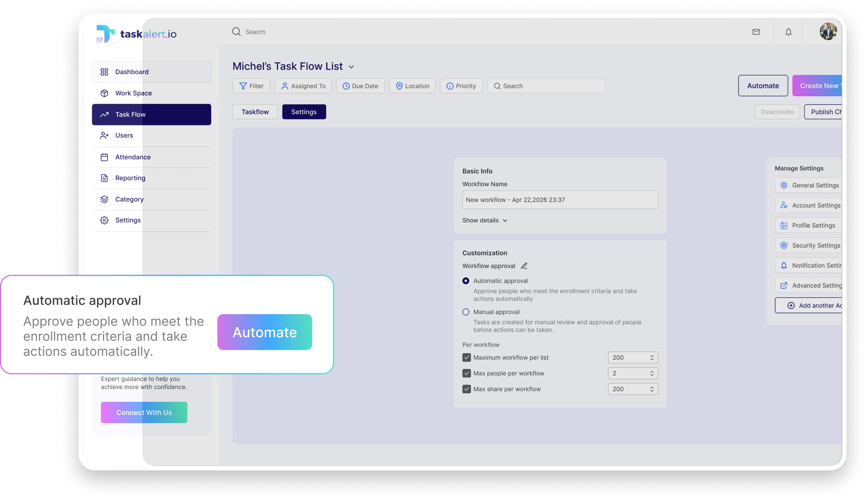This screenshot has height=500, width=868.
Task: Click the taskalert.io logo
Action: pyautogui.click(x=136, y=34)
